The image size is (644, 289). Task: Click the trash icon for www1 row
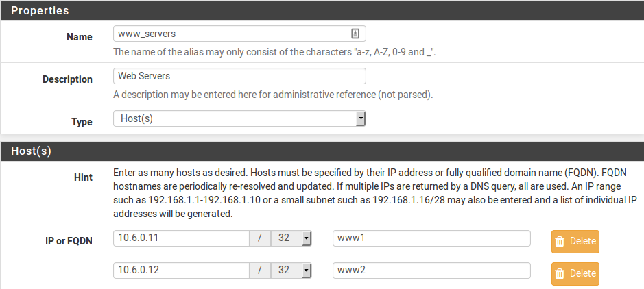[x=560, y=241]
